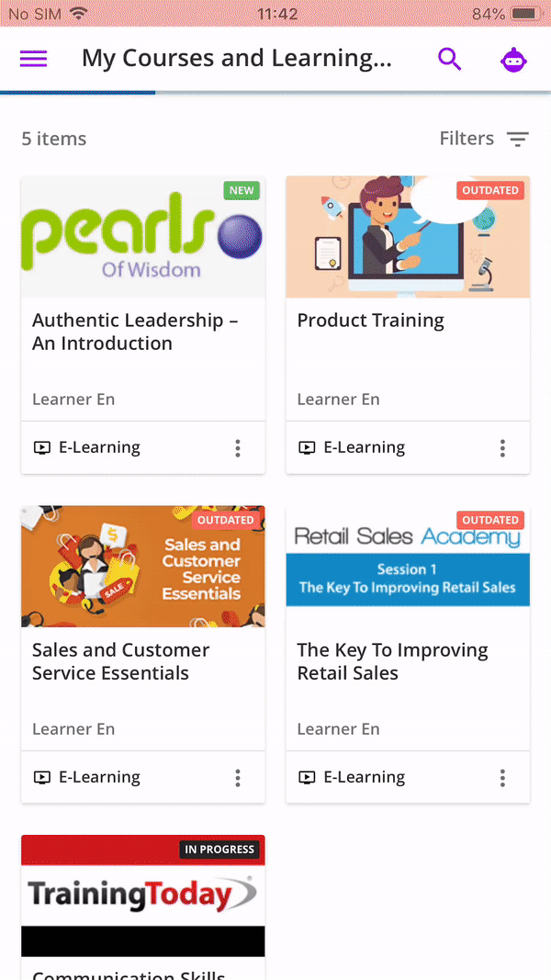Tap the search magnifier icon
Image resolution: width=551 pixels, height=980 pixels.
[449, 60]
